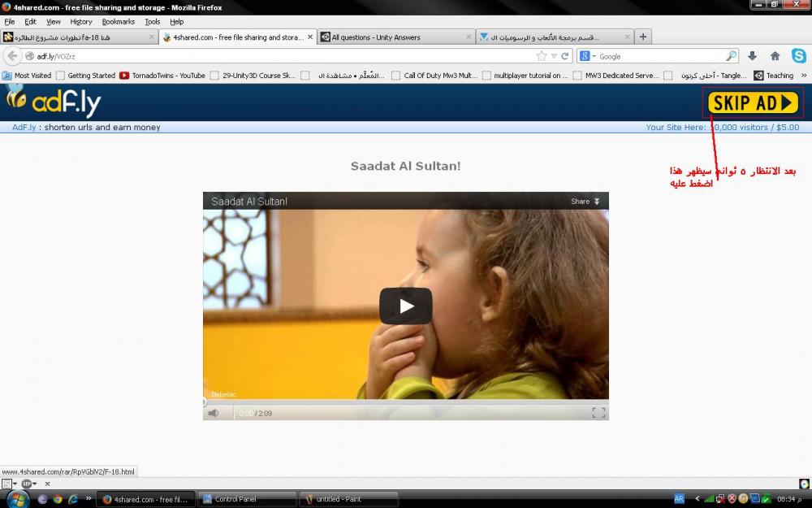Open the AdF.ly link in the sub-header

(24, 127)
